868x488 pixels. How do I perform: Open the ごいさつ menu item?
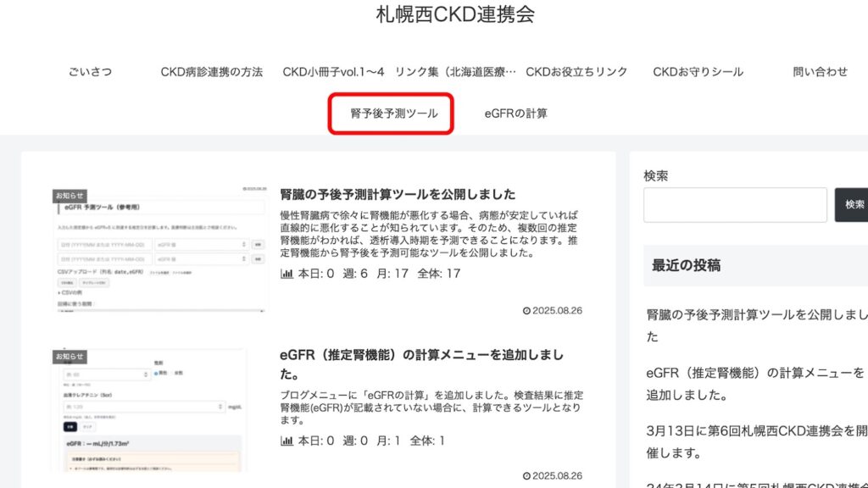click(90, 72)
